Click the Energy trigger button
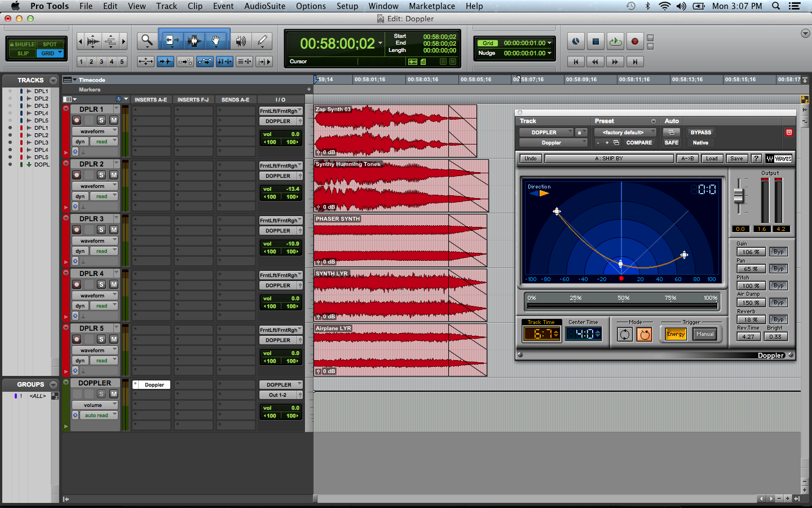 click(x=676, y=334)
